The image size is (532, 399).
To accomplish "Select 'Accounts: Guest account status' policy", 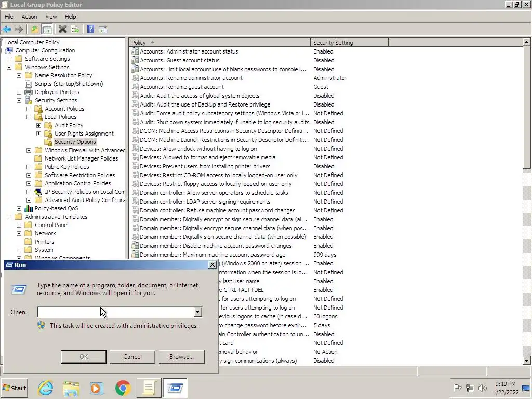I will coord(179,60).
